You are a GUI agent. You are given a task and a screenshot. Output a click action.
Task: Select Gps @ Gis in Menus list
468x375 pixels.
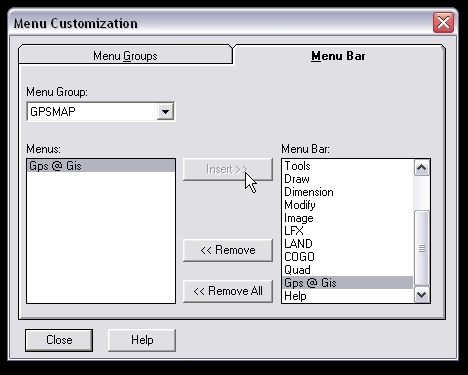tap(101, 166)
